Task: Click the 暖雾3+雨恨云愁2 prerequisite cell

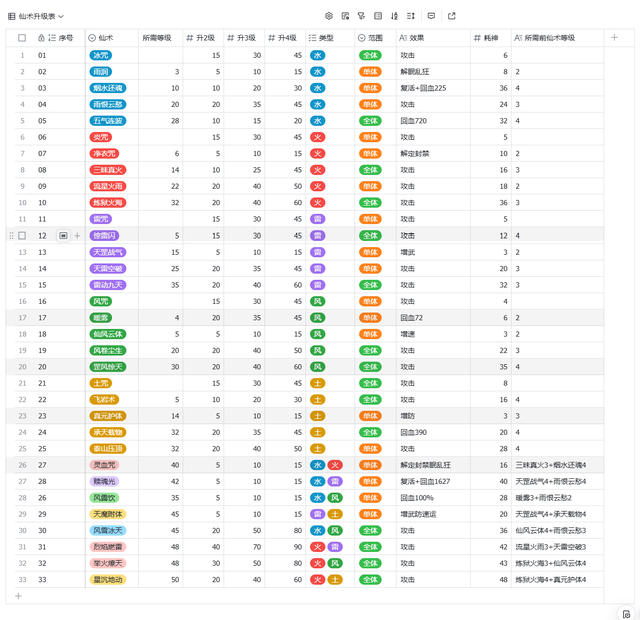Action: pos(558,498)
